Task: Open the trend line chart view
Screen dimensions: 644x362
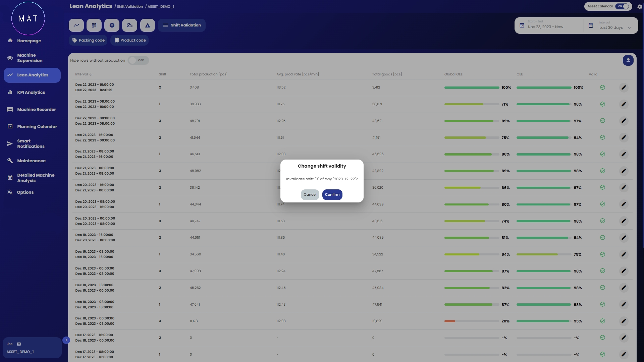Action: pos(76,25)
